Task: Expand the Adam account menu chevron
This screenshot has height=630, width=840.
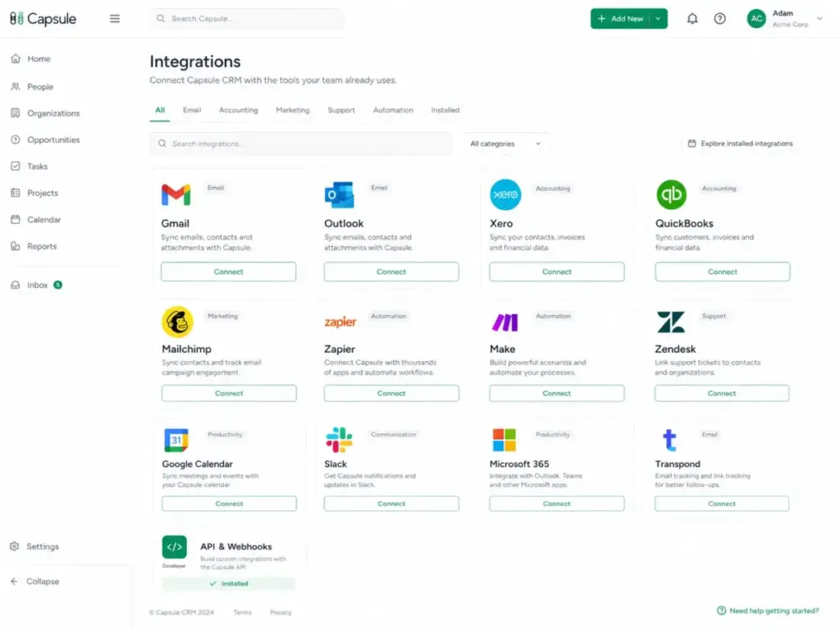Action: pyautogui.click(x=819, y=19)
